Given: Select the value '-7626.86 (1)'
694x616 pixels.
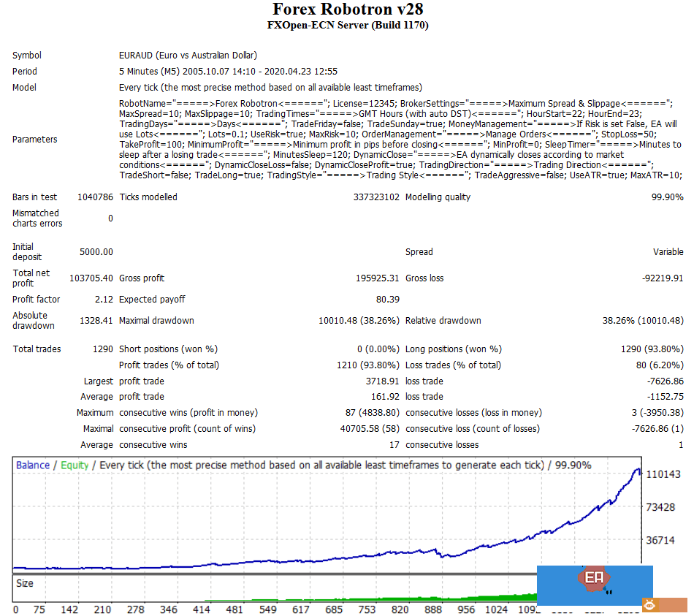Looking at the screenshot, I should point(657,429).
